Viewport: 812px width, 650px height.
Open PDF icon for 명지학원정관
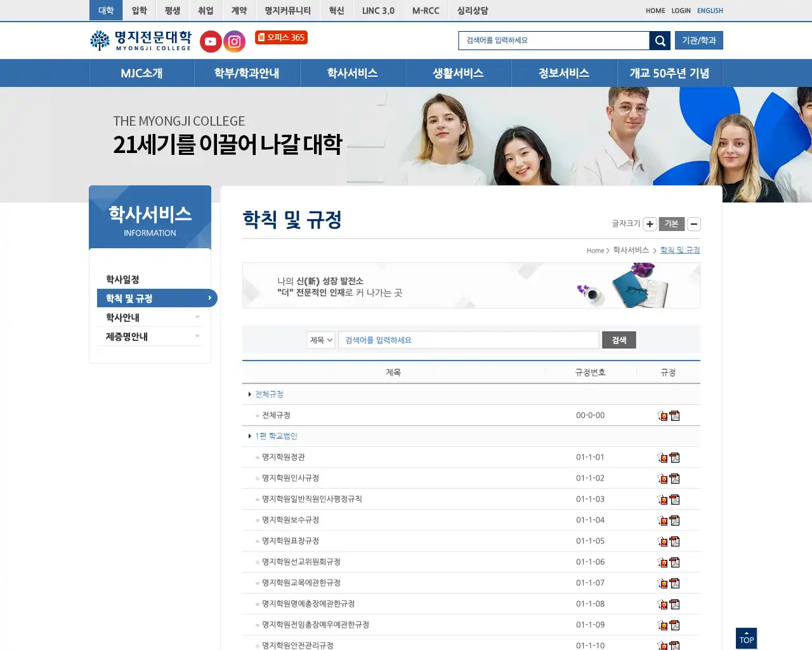[674, 458]
